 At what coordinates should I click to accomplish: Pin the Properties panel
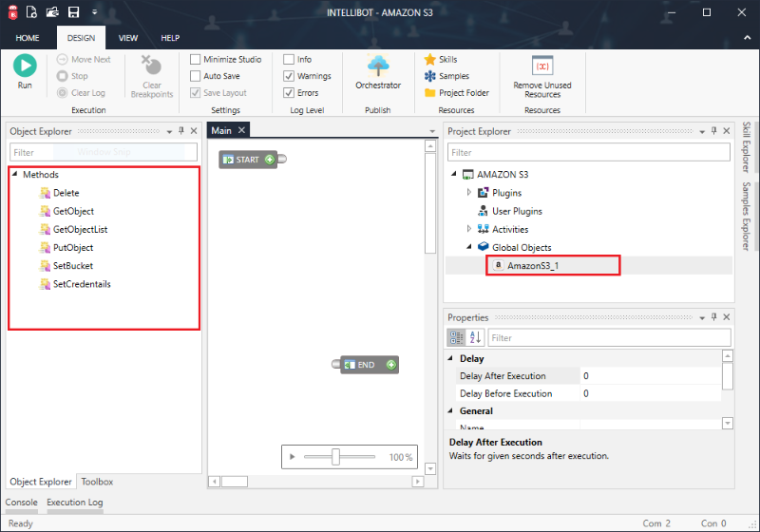pos(714,317)
